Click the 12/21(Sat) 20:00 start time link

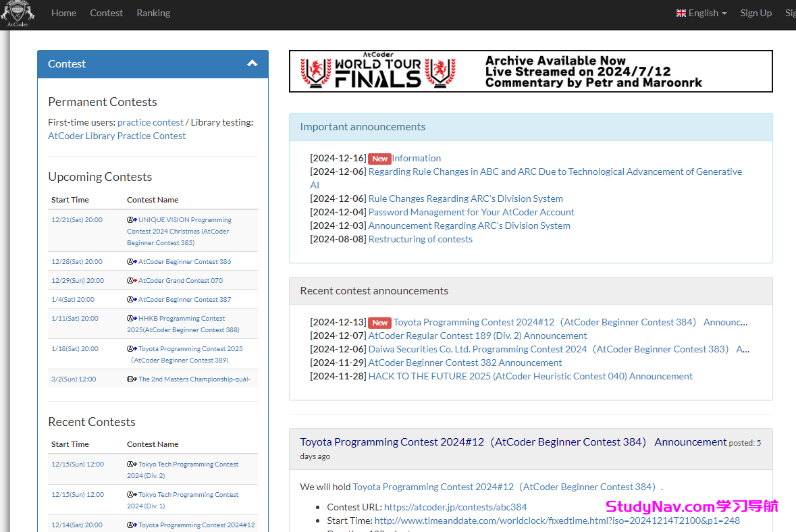click(x=77, y=220)
